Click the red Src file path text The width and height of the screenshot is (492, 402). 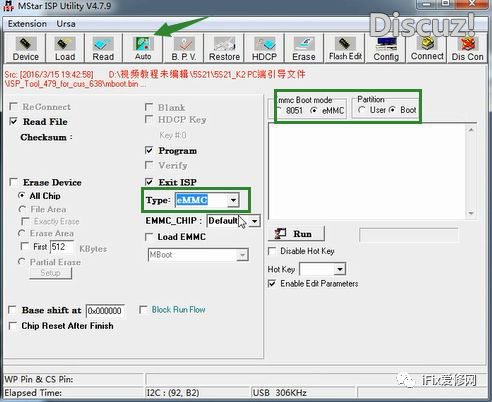155,79
